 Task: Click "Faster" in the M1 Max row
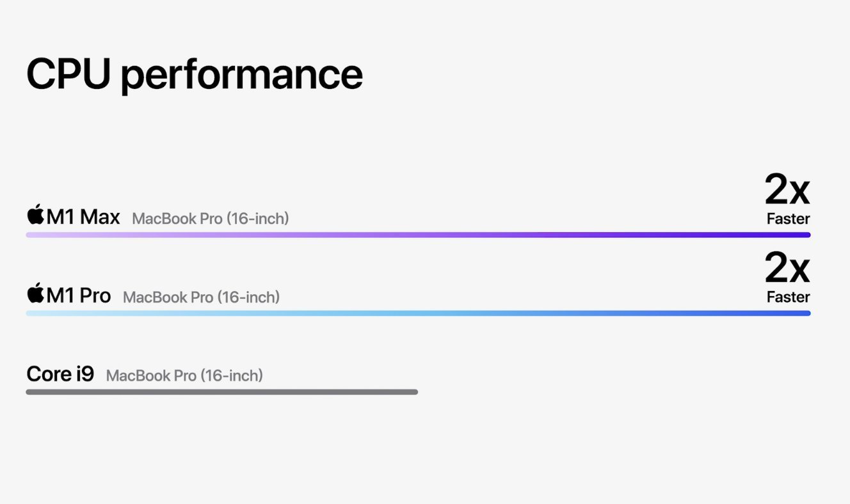click(x=788, y=219)
